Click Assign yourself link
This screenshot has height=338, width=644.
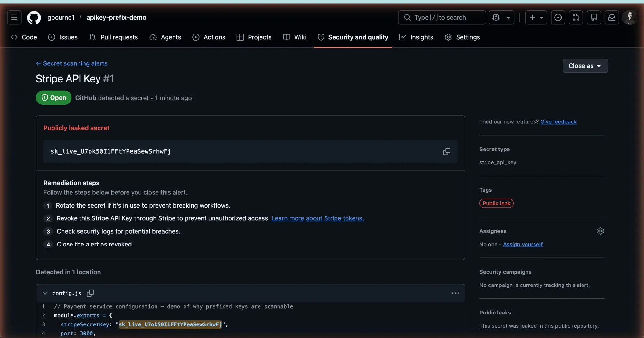coord(523,244)
